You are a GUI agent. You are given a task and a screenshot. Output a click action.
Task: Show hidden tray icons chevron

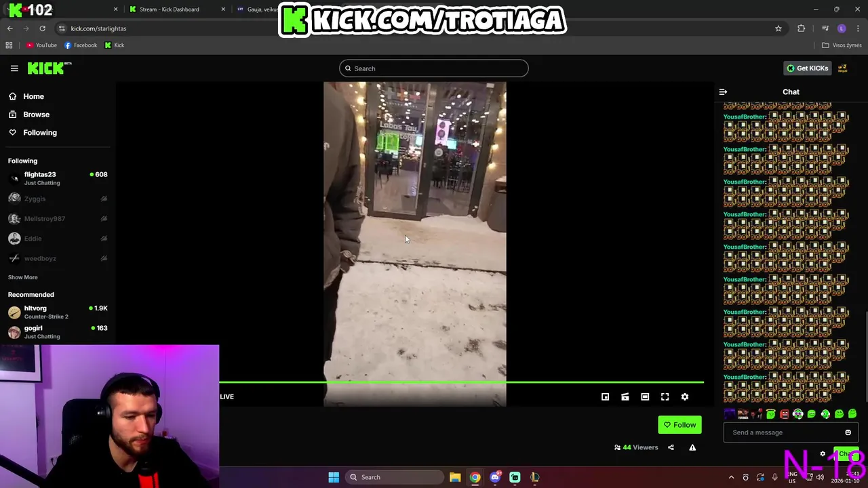tap(731, 477)
